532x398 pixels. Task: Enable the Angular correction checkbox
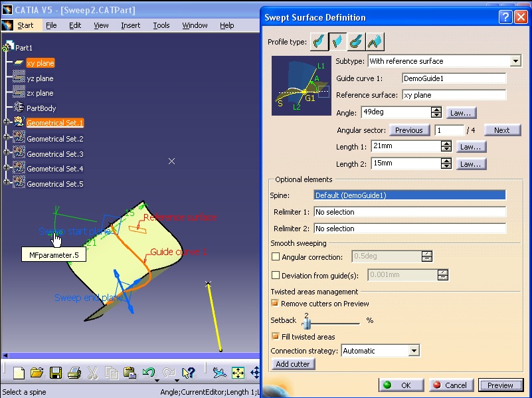point(277,257)
